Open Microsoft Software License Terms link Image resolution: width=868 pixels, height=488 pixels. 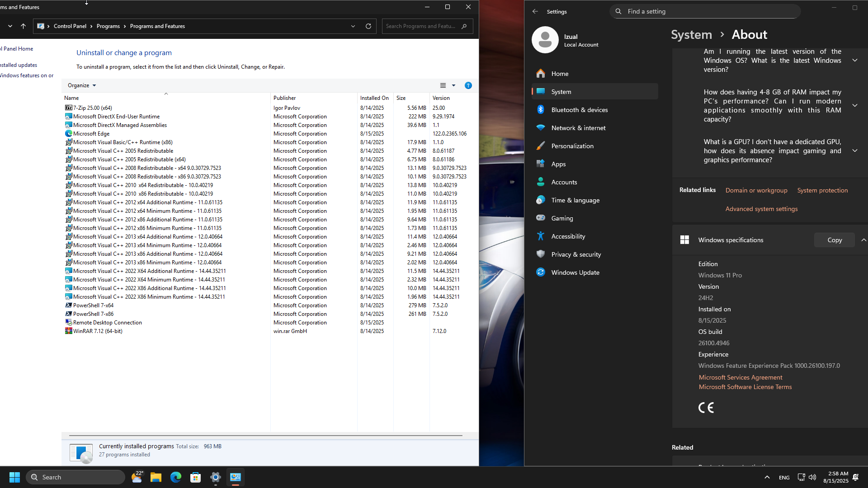(745, 387)
